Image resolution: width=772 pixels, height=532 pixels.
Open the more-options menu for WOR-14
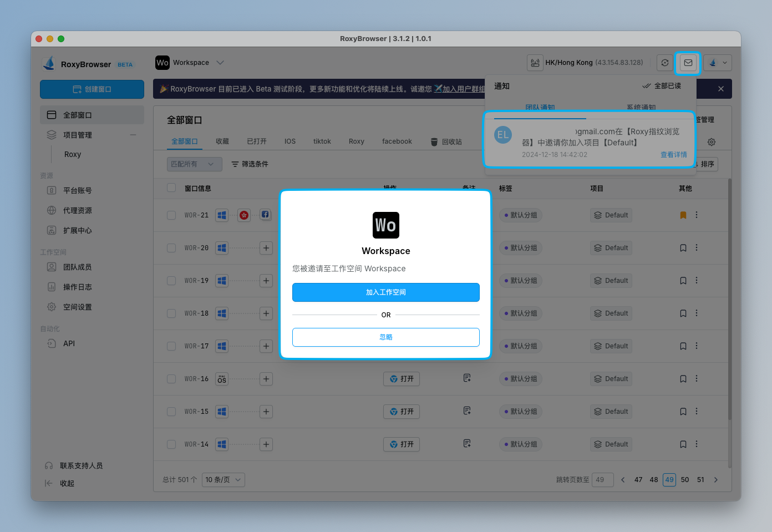697,444
